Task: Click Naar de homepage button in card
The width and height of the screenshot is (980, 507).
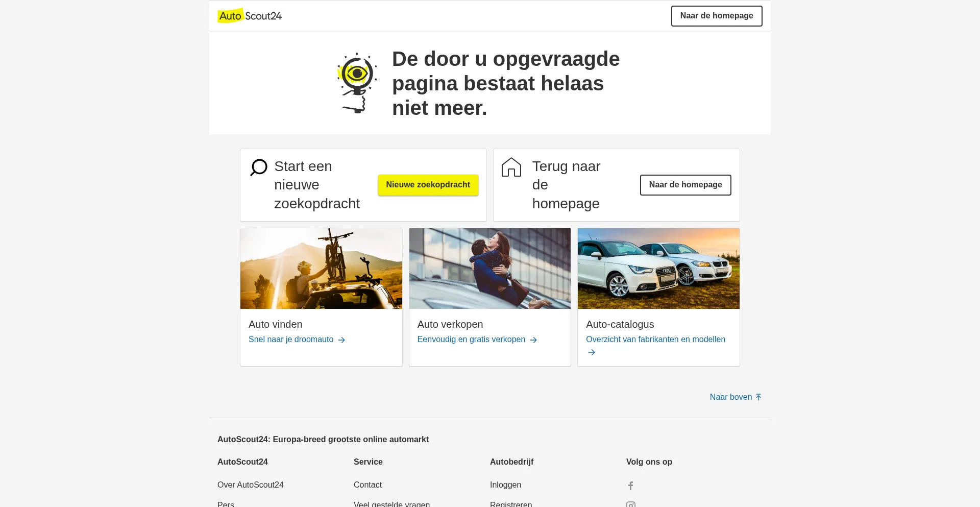Action: [685, 185]
